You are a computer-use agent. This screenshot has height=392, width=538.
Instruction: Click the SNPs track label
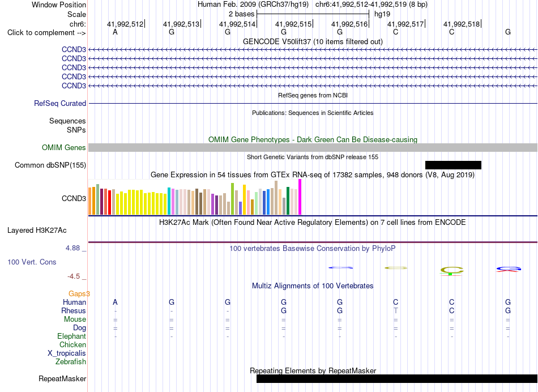[76, 130]
